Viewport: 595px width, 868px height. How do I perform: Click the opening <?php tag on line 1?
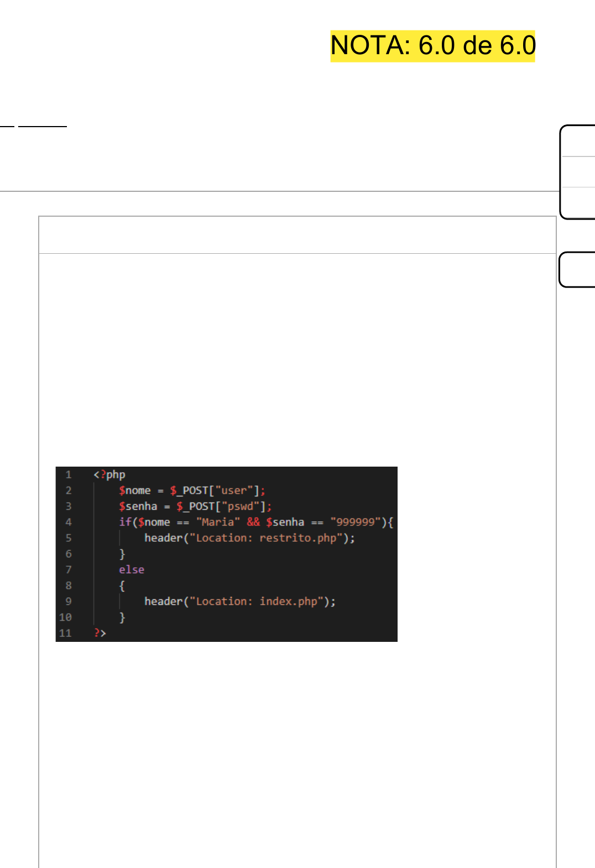click(x=109, y=475)
